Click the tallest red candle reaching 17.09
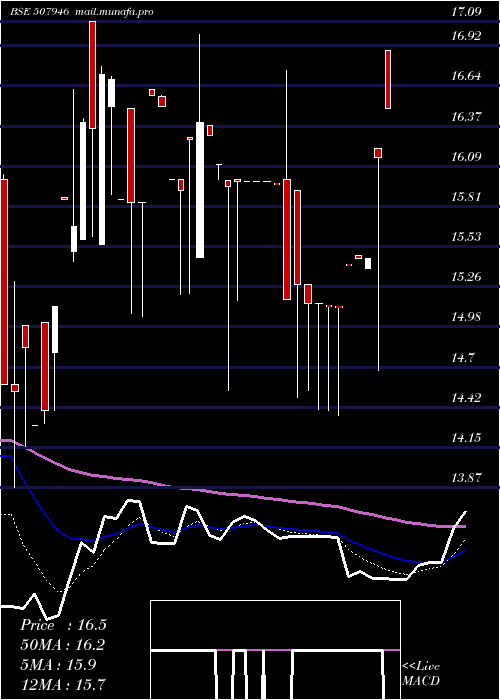The width and height of the screenshot is (500, 700). [x=92, y=75]
